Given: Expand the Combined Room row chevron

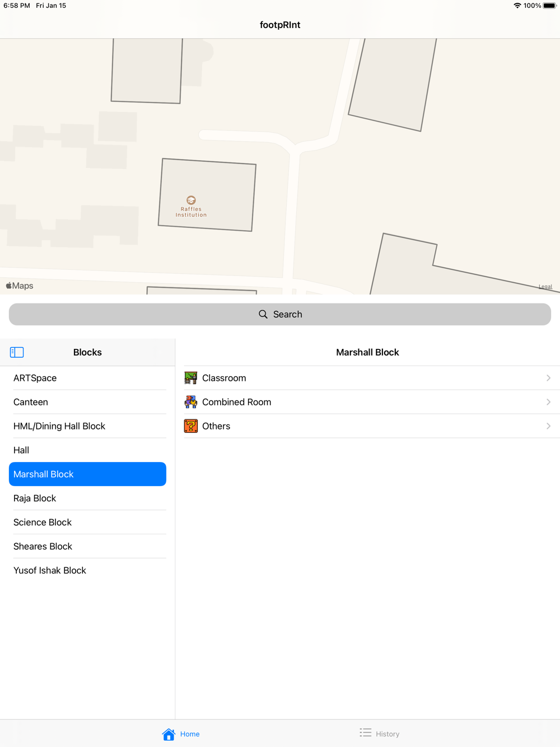Looking at the screenshot, I should [548, 402].
